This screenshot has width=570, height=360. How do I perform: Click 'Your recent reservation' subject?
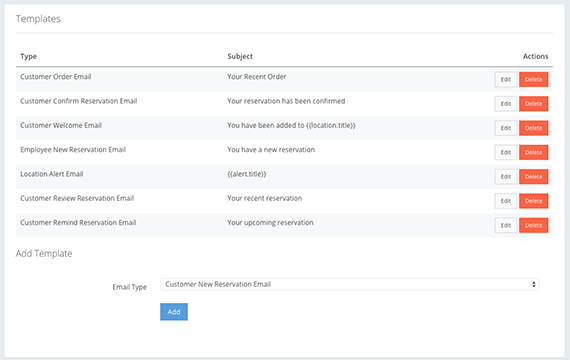click(265, 198)
